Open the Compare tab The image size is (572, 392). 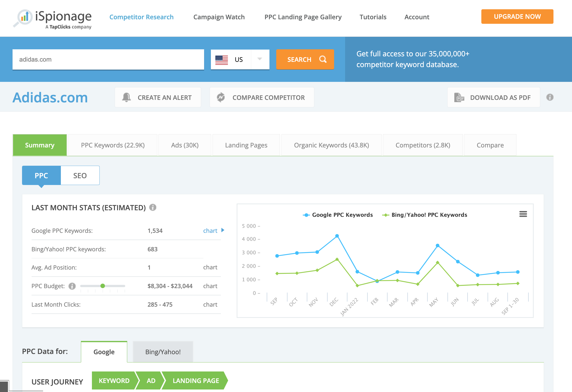pos(490,145)
